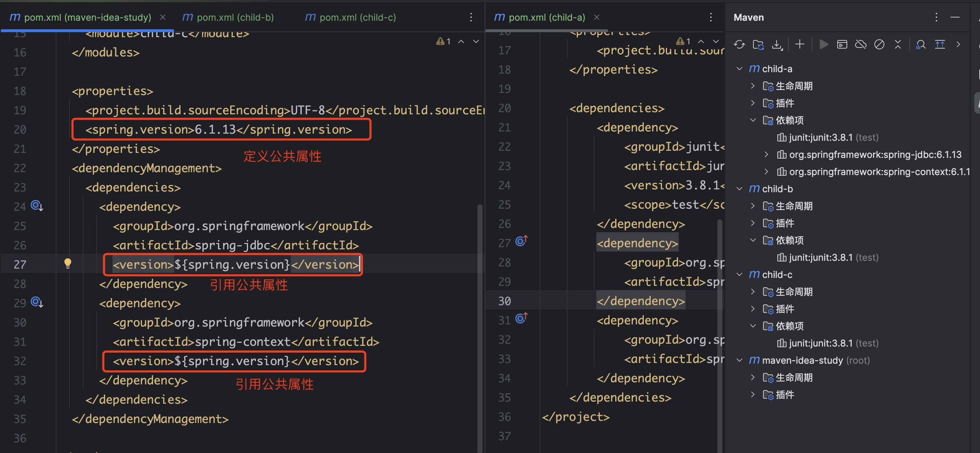980x453 pixels.
Task: Click the Reload All Maven Projects icon
Action: 739,45
